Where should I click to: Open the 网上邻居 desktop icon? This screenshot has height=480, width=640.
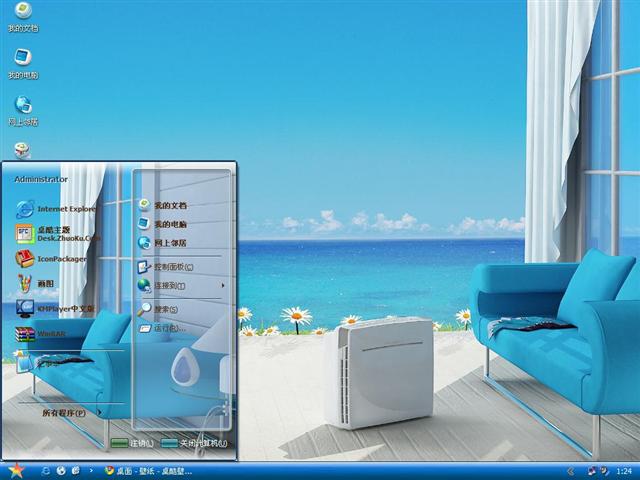[23, 111]
